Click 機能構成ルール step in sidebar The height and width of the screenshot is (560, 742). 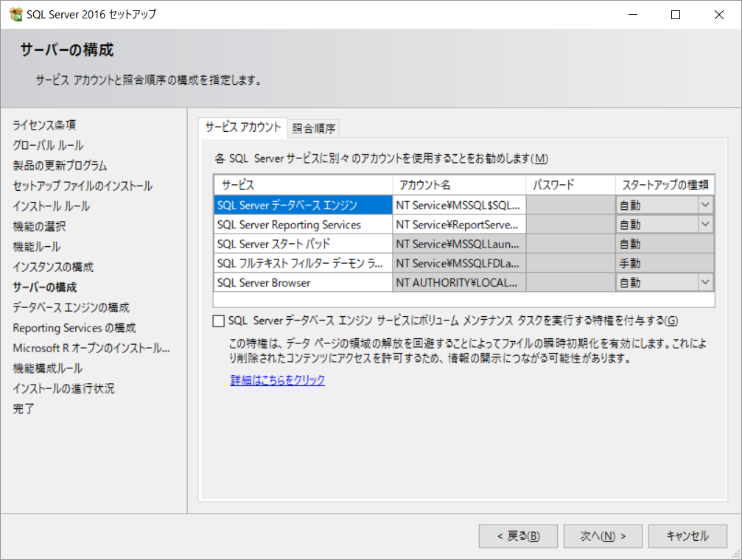[47, 368]
